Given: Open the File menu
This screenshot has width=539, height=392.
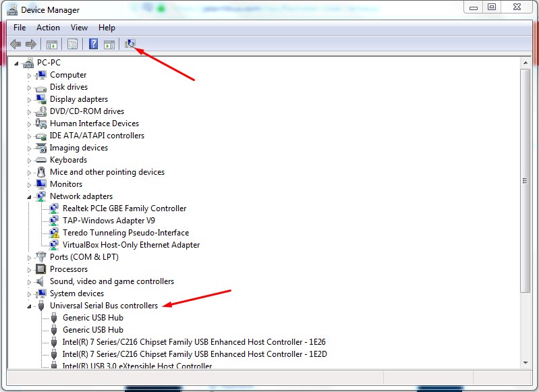Looking at the screenshot, I should (20, 28).
